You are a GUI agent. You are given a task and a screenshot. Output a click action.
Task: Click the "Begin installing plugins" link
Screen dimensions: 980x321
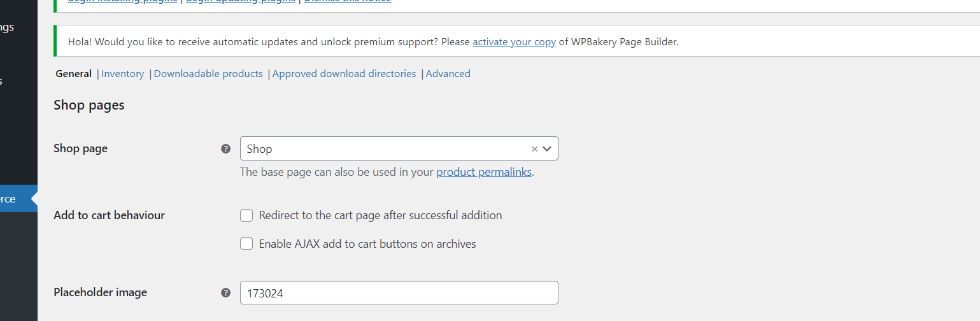point(123,1)
